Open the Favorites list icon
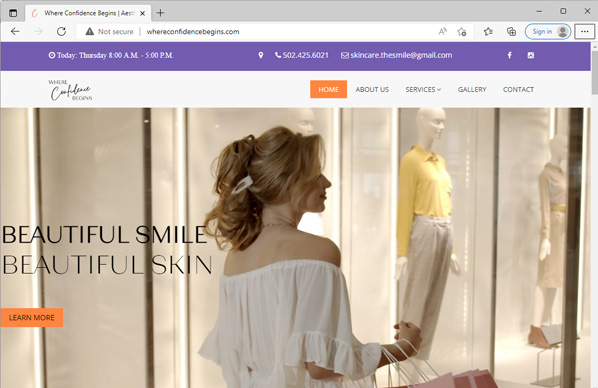 (x=488, y=32)
